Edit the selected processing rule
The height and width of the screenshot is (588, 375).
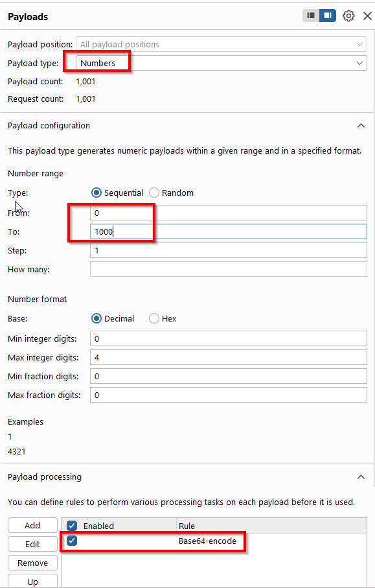click(32, 544)
